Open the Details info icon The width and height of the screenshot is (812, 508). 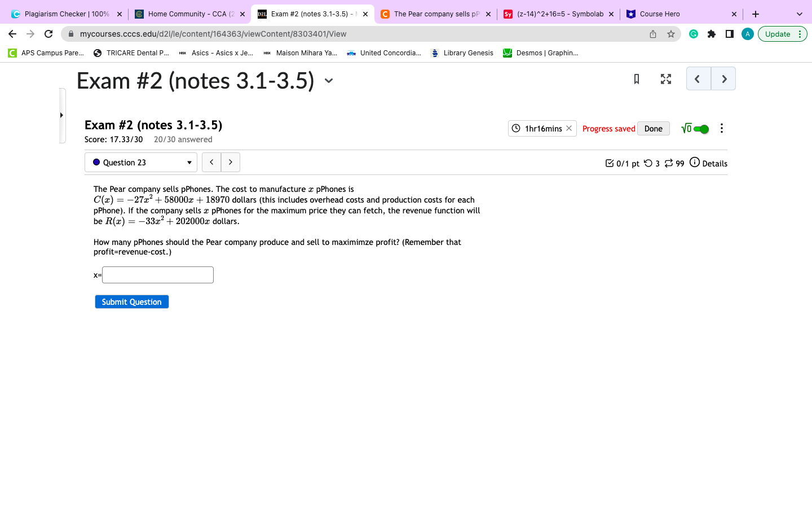pyautogui.click(x=695, y=163)
